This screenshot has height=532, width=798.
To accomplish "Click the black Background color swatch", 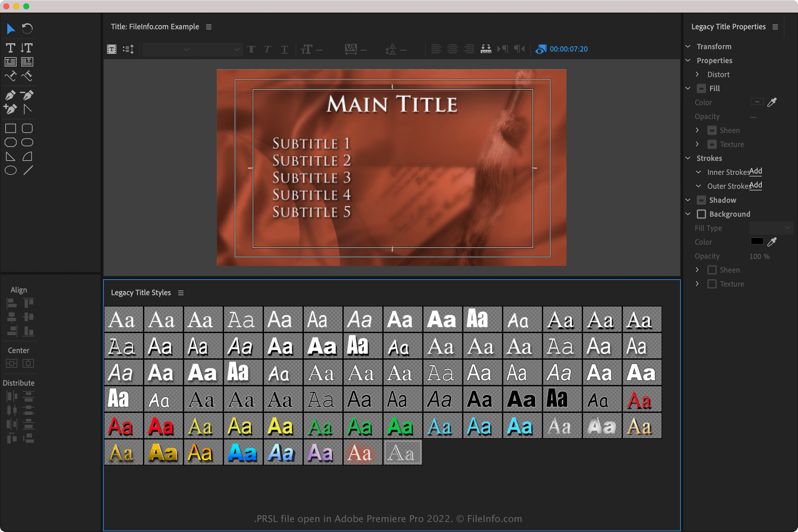I will pos(757,242).
